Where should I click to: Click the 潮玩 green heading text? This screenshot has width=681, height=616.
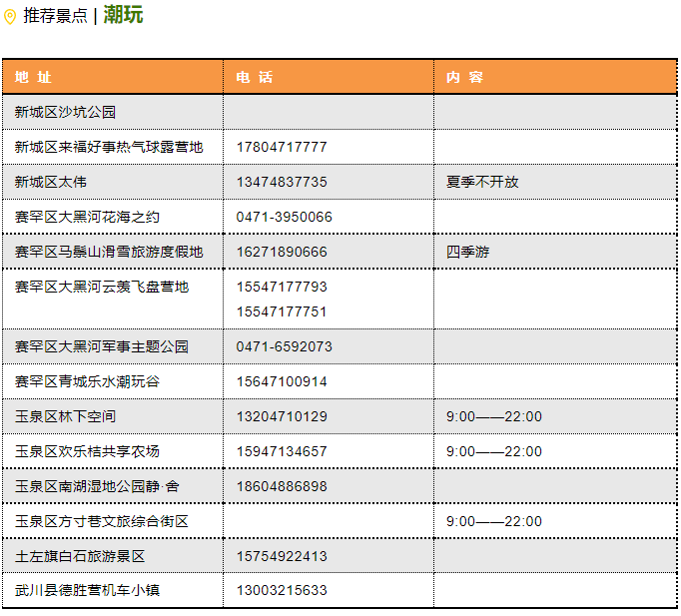coord(123,15)
